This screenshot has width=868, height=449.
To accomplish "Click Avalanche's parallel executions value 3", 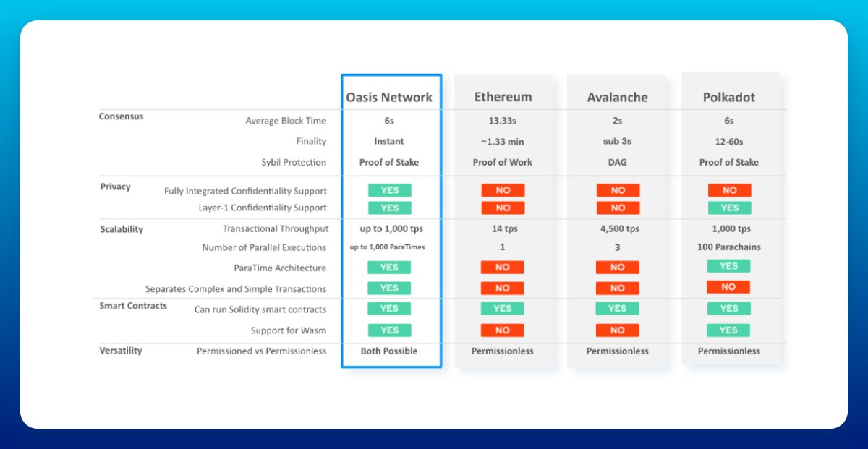I will tap(617, 247).
